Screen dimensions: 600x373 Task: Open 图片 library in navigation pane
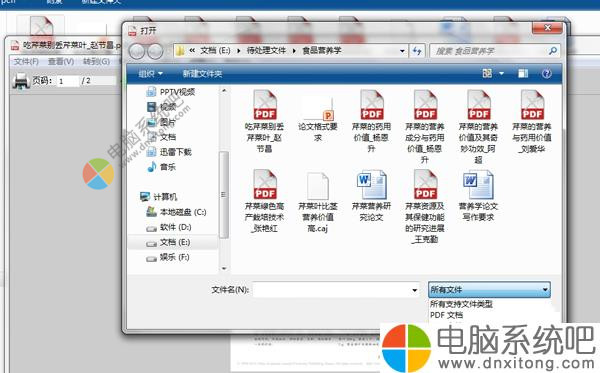point(161,122)
